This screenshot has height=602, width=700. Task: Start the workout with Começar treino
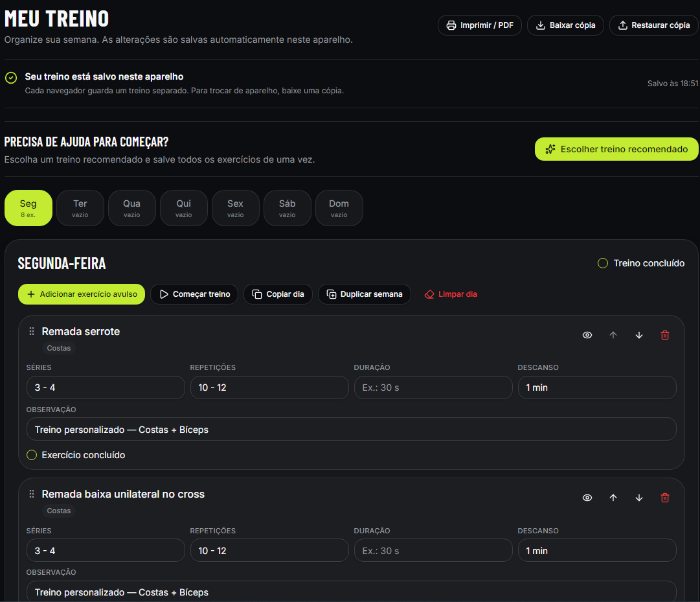coord(194,294)
